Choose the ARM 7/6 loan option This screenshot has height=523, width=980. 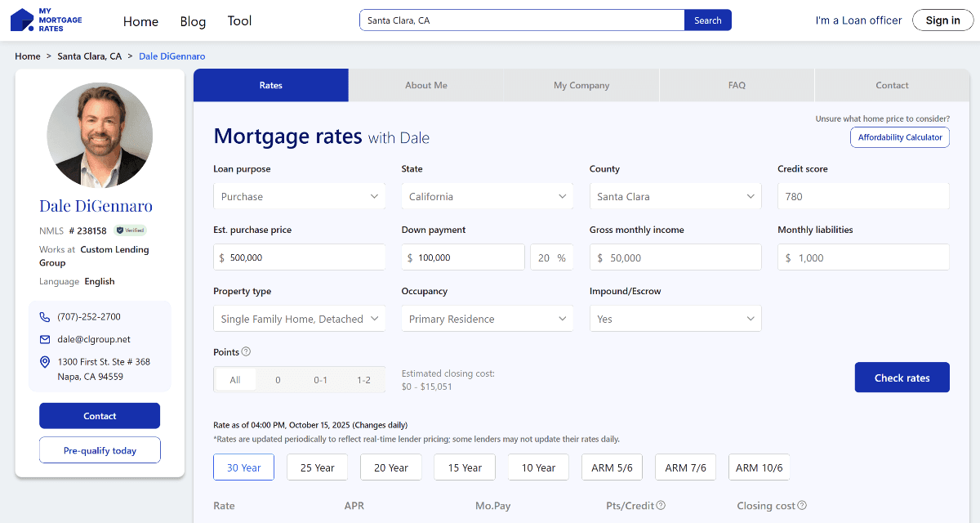point(685,467)
